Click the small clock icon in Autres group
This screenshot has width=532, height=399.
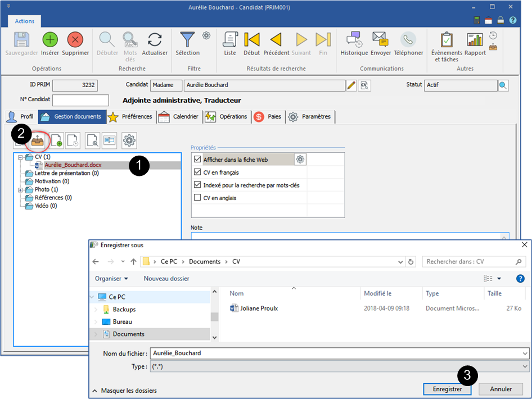(493, 35)
